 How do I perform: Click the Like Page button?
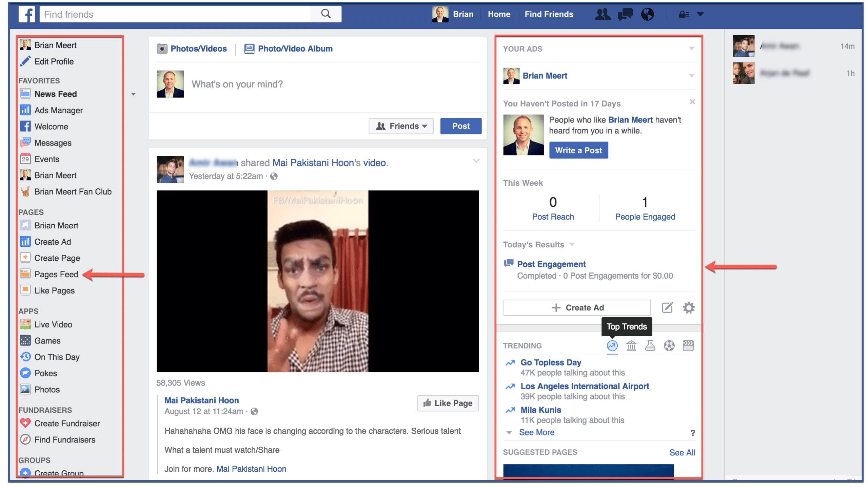(x=448, y=403)
